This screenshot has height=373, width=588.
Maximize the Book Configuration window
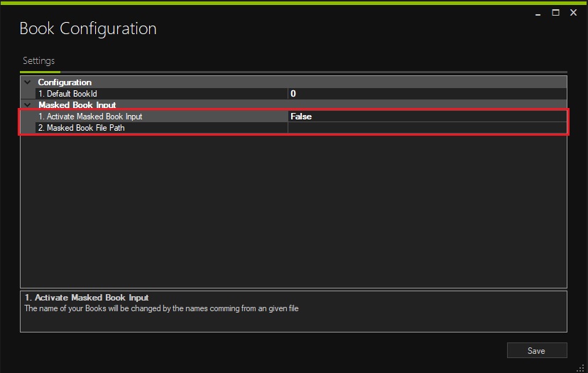pos(555,12)
